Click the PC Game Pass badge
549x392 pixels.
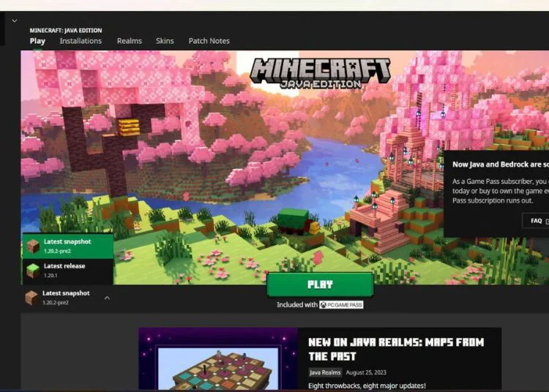(341, 305)
